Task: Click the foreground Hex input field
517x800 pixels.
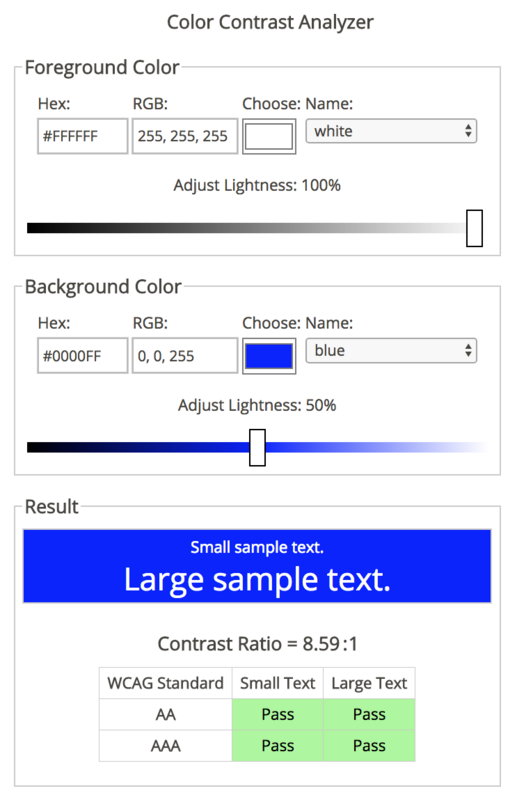Action: (83, 136)
